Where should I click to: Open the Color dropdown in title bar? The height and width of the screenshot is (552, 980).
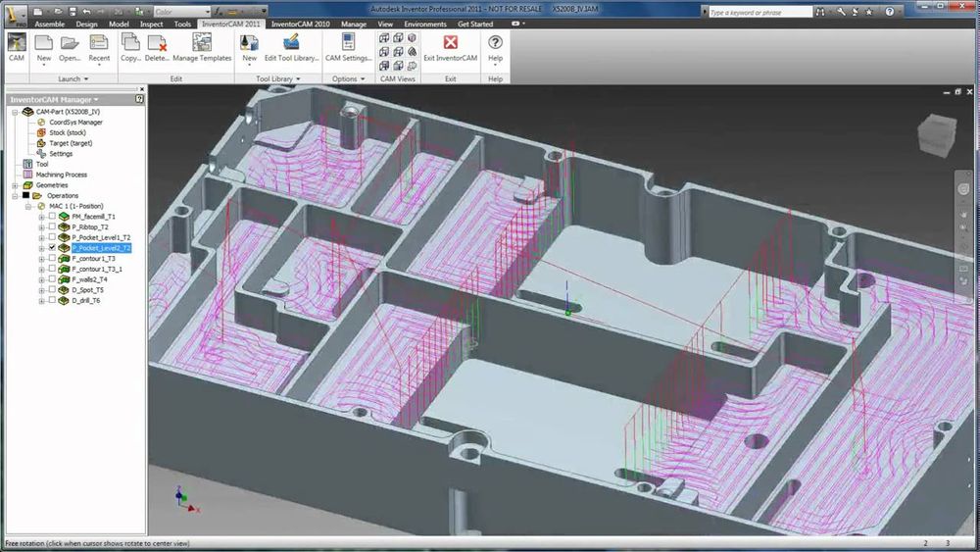pyautogui.click(x=181, y=11)
